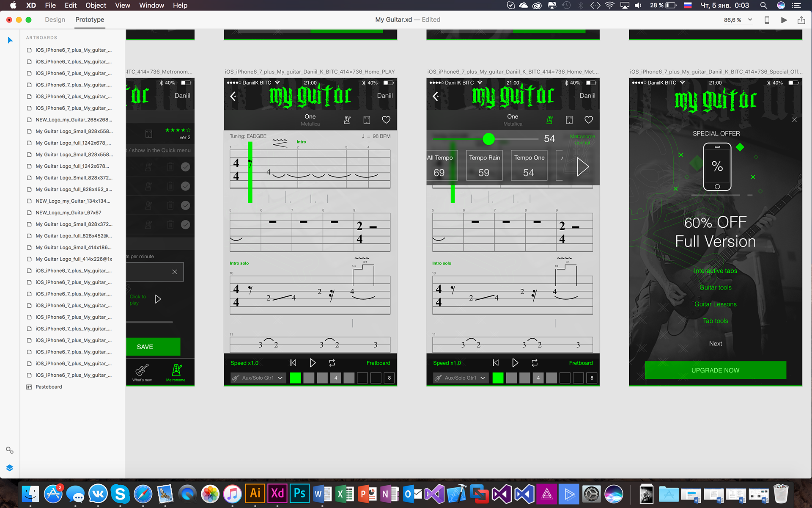Open Spotlight search in menu bar
Image resolution: width=812 pixels, height=508 pixels.
tap(763, 6)
